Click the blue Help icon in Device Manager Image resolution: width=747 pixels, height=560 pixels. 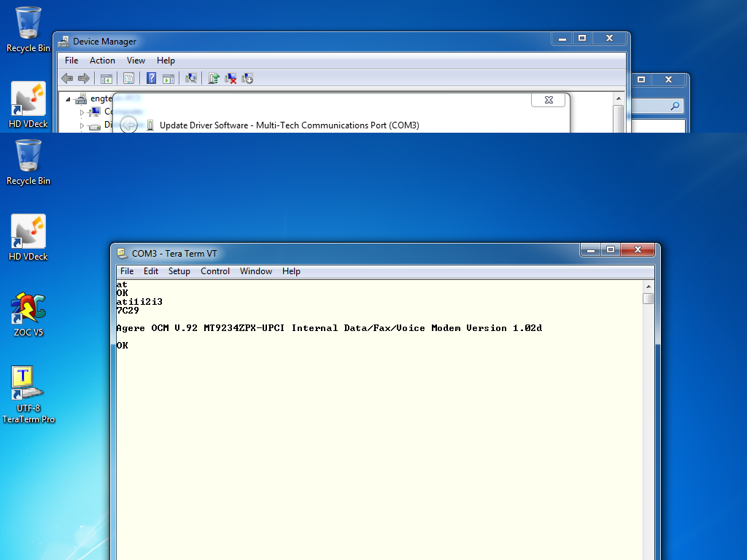point(152,78)
